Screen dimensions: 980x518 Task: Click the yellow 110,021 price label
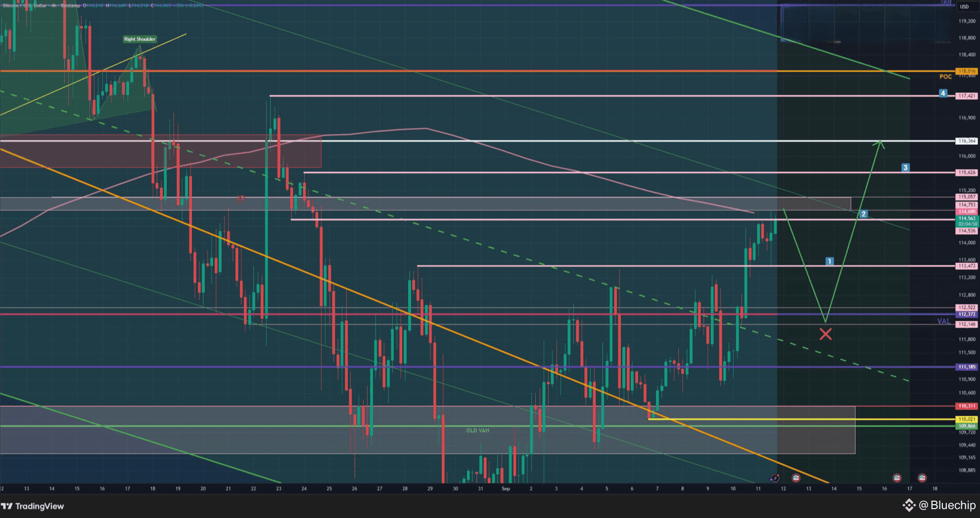[967, 419]
